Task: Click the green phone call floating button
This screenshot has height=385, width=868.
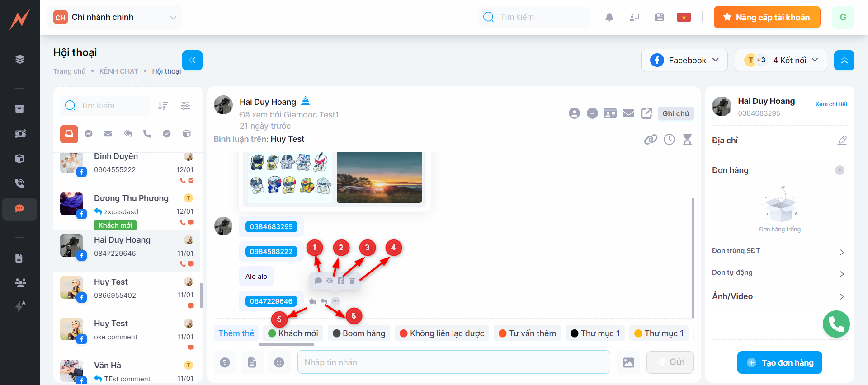Action: [x=836, y=324]
